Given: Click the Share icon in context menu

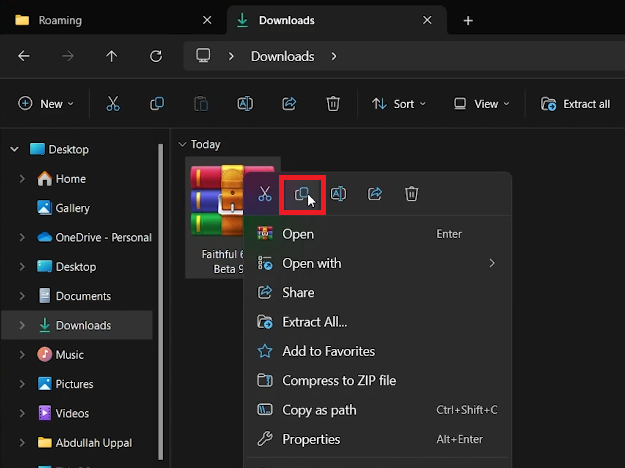Looking at the screenshot, I should 375,194.
